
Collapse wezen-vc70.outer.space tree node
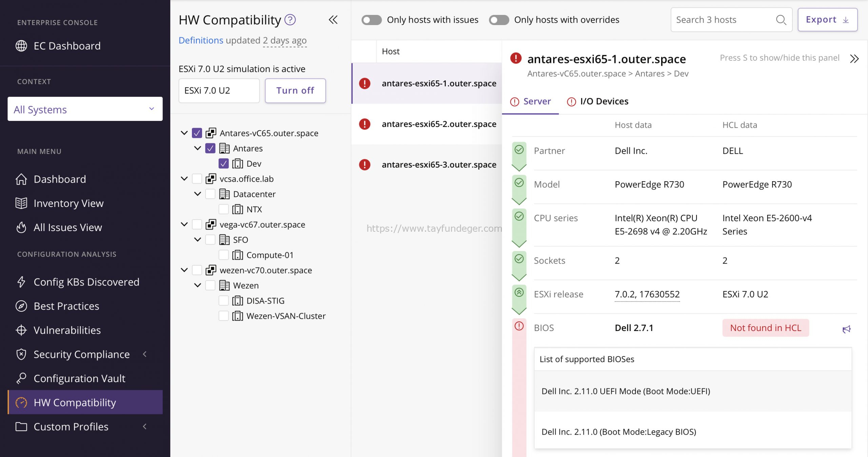pyautogui.click(x=184, y=270)
